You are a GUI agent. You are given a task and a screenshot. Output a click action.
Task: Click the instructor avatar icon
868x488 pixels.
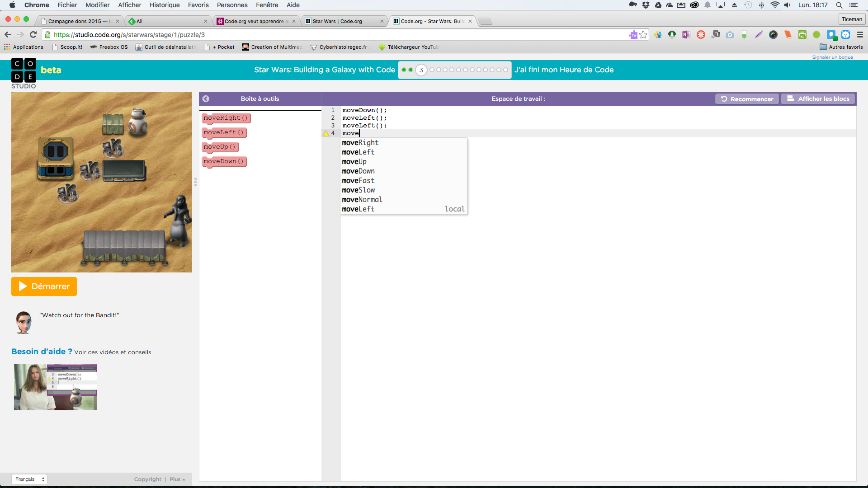pyautogui.click(x=24, y=322)
